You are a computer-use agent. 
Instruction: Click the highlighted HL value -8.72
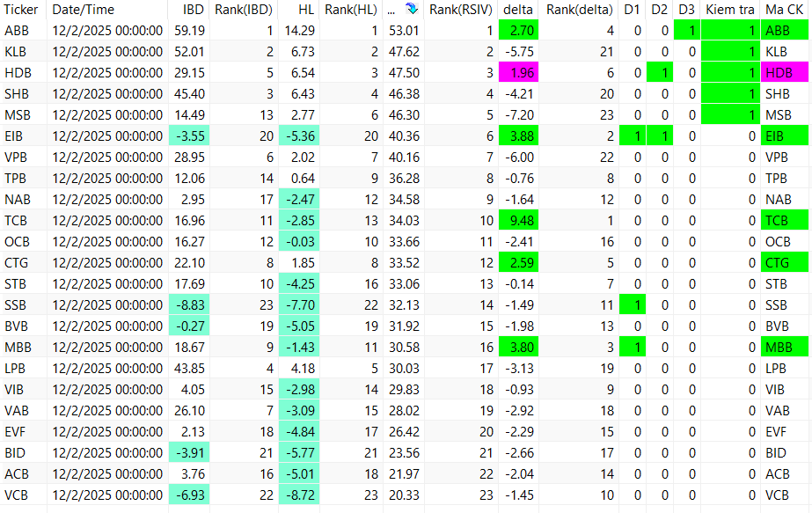(299, 495)
